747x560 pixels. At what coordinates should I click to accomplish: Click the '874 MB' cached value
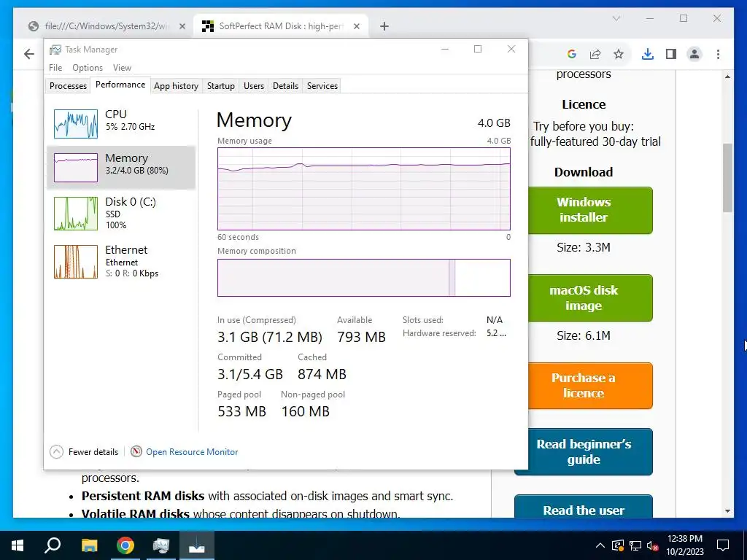(x=322, y=374)
